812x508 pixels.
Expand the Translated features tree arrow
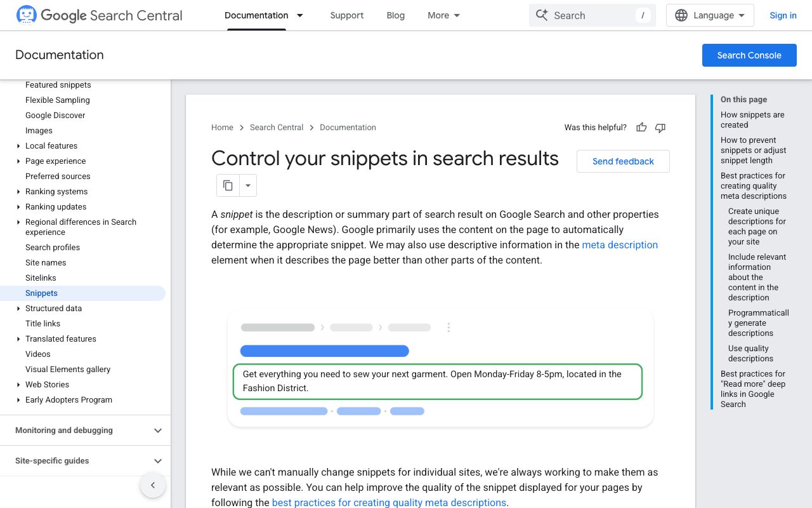click(x=18, y=339)
